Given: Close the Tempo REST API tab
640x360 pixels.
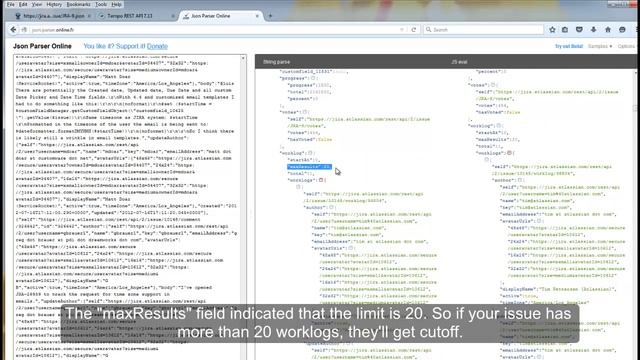Looking at the screenshot, I should (x=173, y=16).
